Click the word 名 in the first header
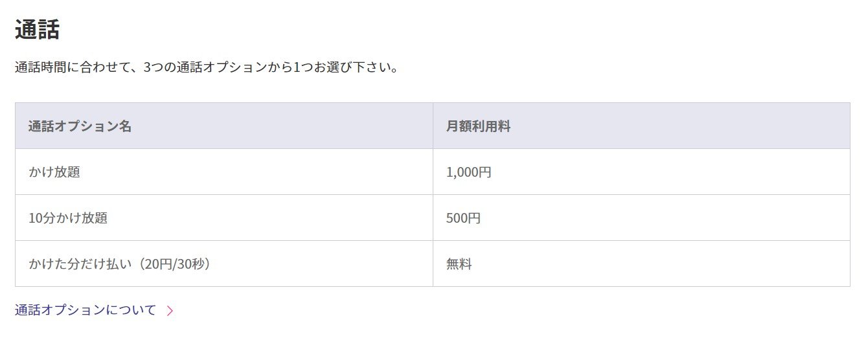868x338 pixels. point(126,126)
